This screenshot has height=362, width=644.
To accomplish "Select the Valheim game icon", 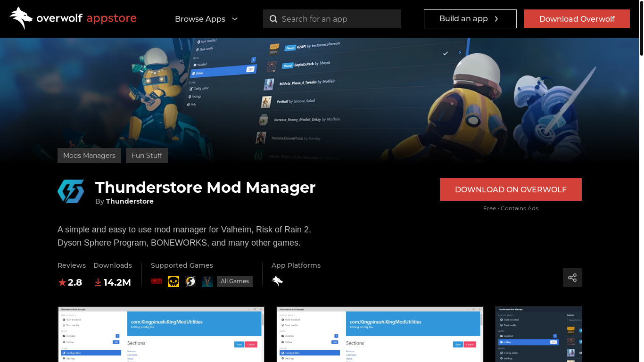I will 207,281.
